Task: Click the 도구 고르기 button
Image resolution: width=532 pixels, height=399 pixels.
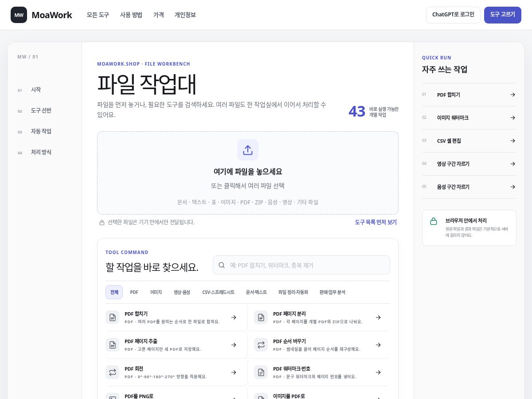Action: (x=503, y=15)
